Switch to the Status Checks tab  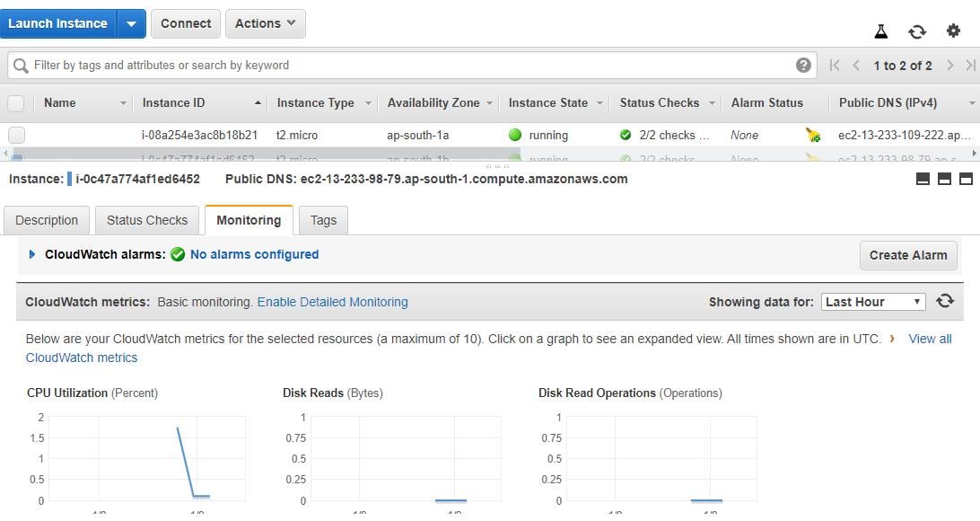(x=147, y=220)
